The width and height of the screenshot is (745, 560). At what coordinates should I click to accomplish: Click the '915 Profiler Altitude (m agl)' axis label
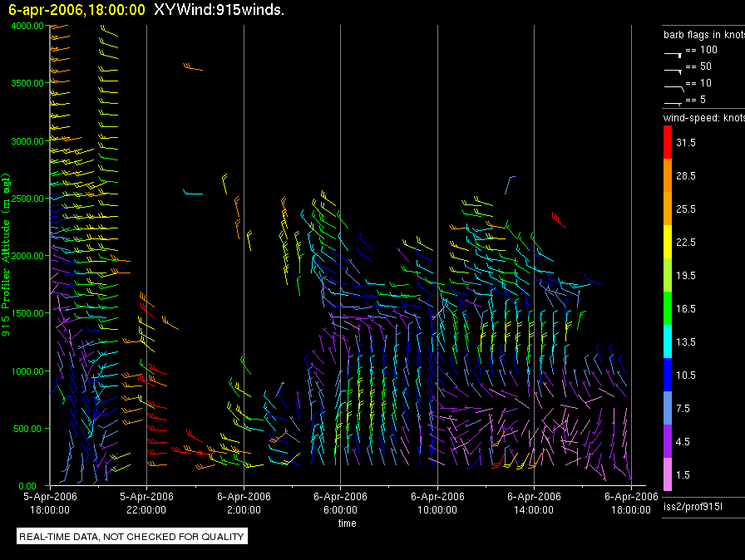pos(6,255)
